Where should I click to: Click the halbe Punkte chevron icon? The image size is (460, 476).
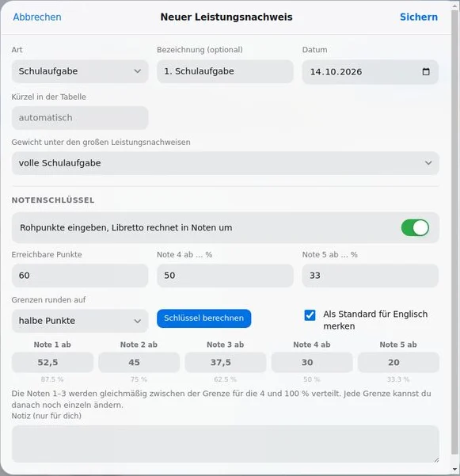(x=138, y=321)
